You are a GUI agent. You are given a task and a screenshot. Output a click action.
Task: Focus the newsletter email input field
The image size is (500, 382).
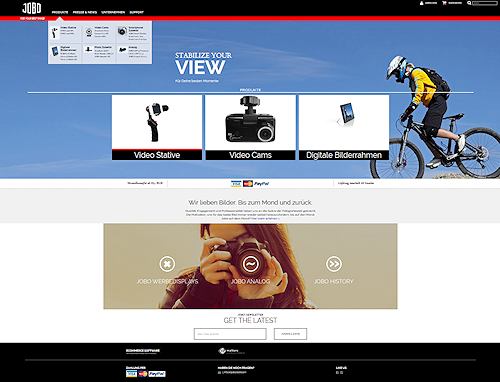coord(230,334)
